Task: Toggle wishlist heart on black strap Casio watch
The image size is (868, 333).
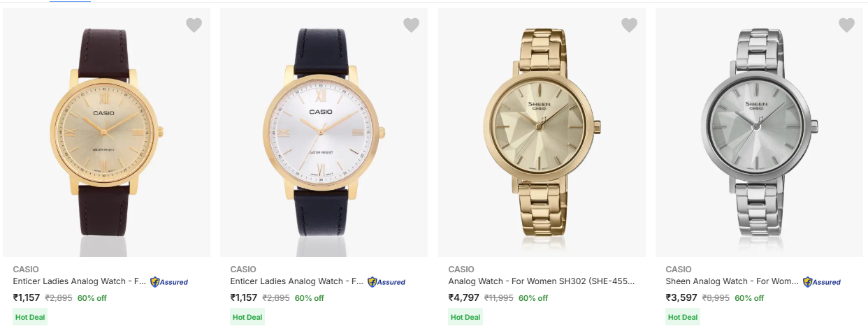Action: 411,26
